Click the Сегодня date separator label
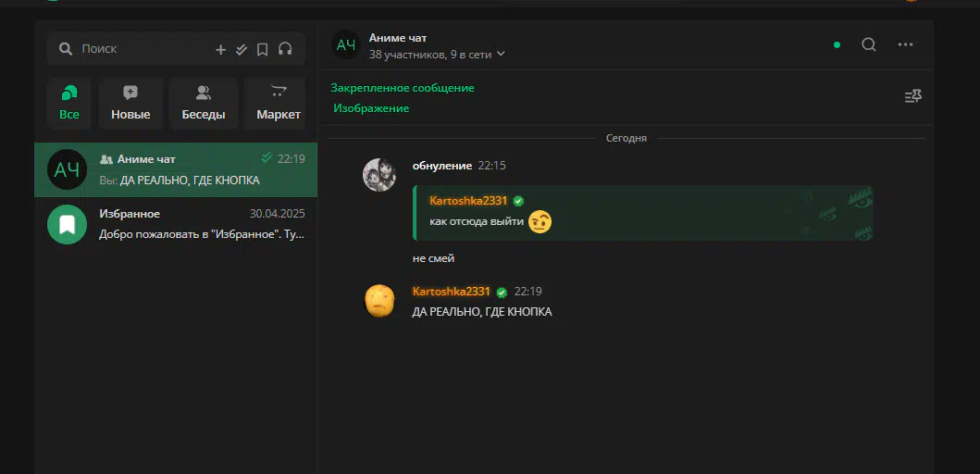 click(x=626, y=138)
